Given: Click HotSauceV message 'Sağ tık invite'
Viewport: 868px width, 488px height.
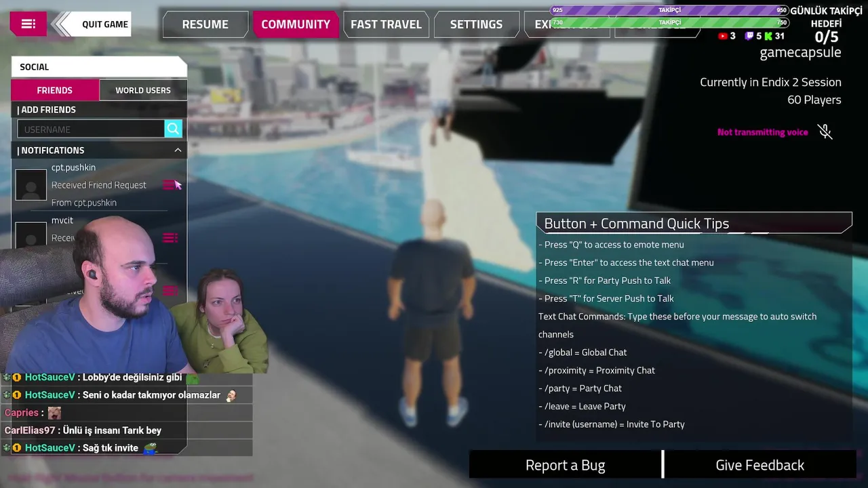Looking at the screenshot, I should coord(81,448).
